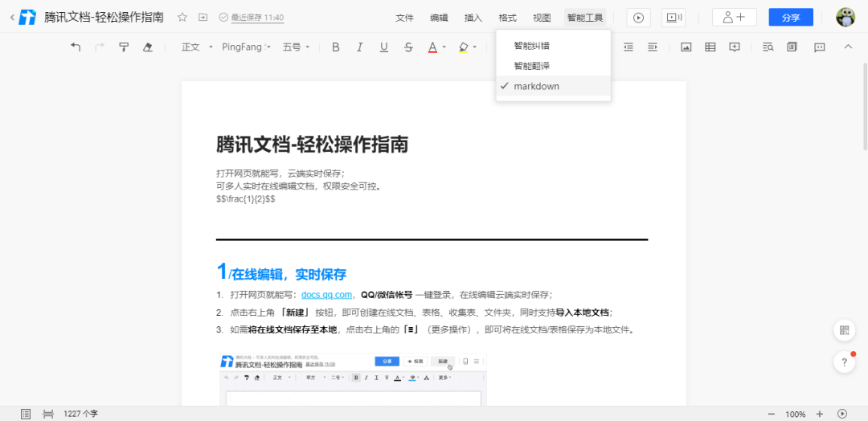Image resolution: width=868 pixels, height=421 pixels.
Task: Click the add comment icon
Action: [735, 47]
